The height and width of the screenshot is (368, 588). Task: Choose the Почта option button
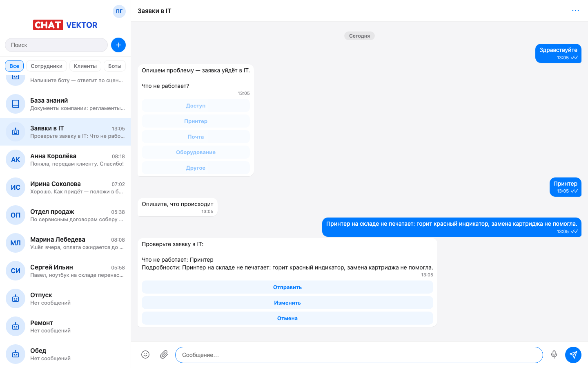(196, 137)
